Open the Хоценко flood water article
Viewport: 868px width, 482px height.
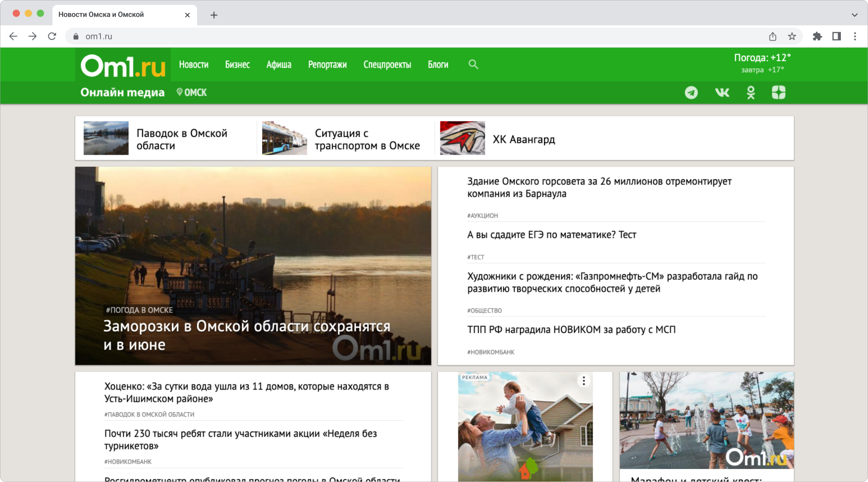[x=247, y=392]
